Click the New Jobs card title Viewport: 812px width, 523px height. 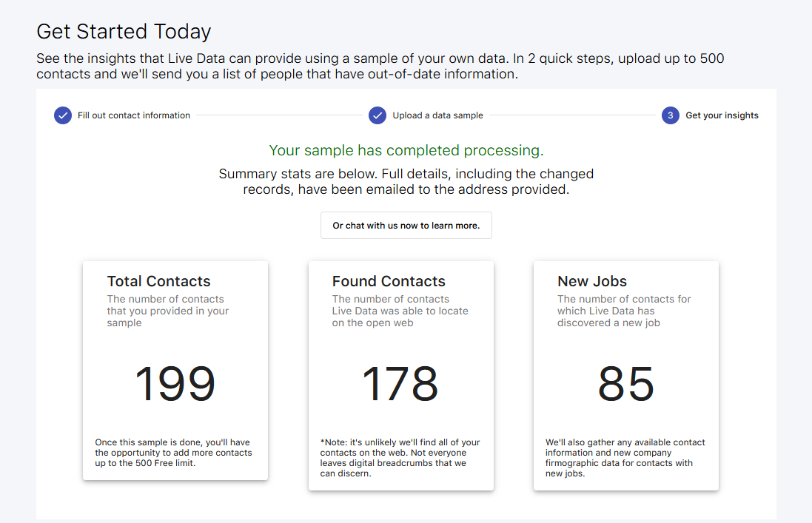(x=592, y=281)
